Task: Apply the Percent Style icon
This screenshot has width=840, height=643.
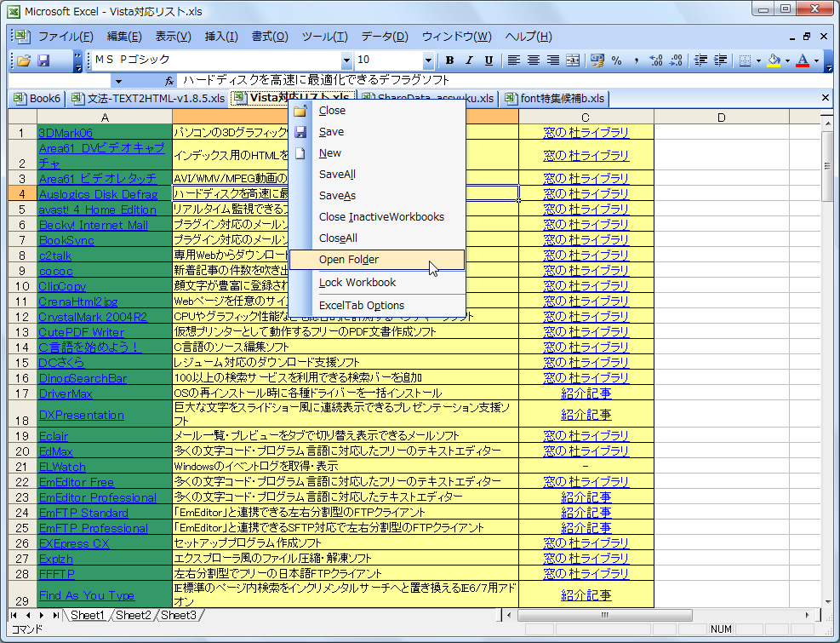Action: tap(618, 60)
